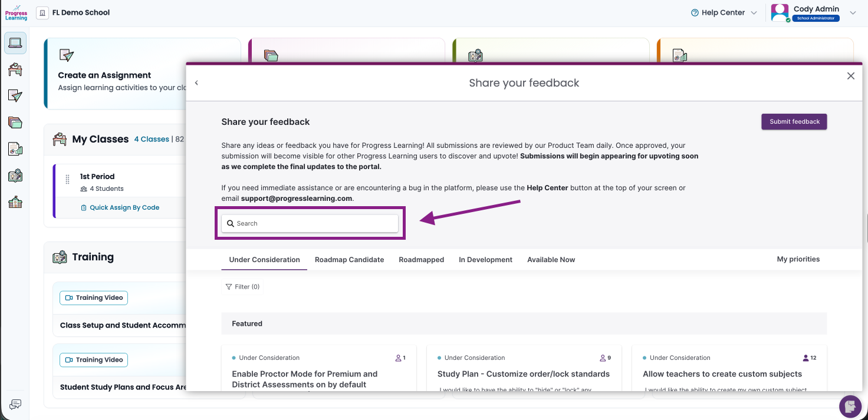Image resolution: width=868 pixels, height=420 pixels.
Task: Open the reports chart icon in sidebar
Action: 15,149
